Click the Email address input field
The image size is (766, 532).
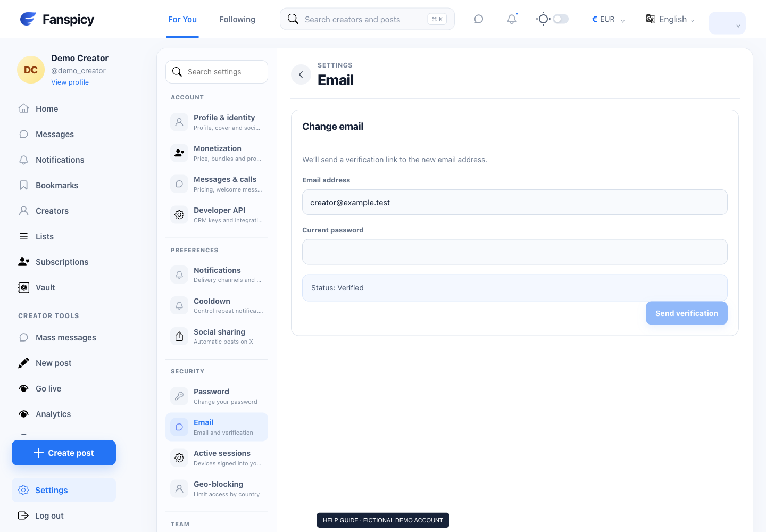point(515,202)
